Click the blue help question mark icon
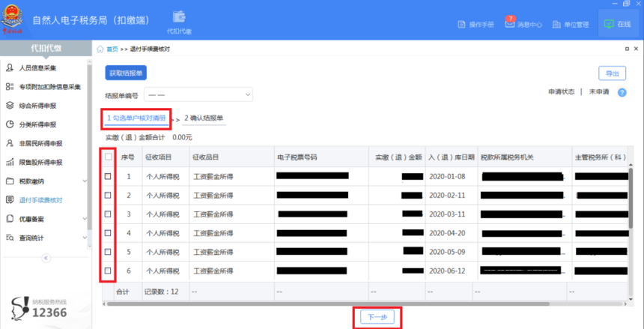Viewport: 644px width, 329px height. point(622,92)
